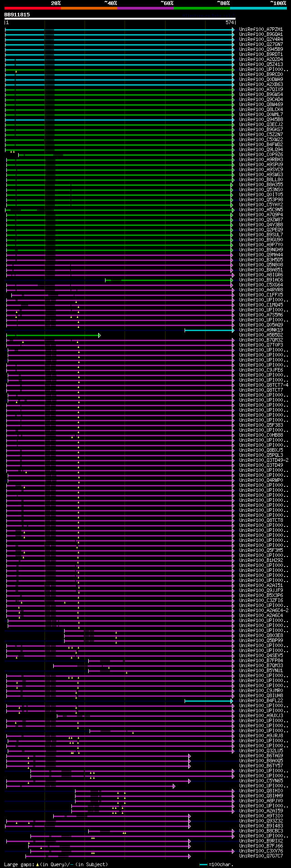Click the UniRef100_B8LL80 label
The height and width of the screenshot is (868, 291).
pyautogui.click(x=261, y=179)
